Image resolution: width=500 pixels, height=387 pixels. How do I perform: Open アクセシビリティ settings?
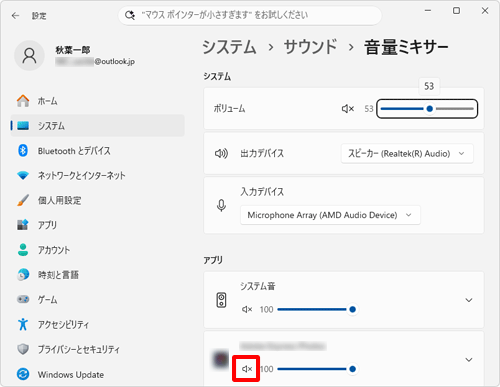coord(98,324)
